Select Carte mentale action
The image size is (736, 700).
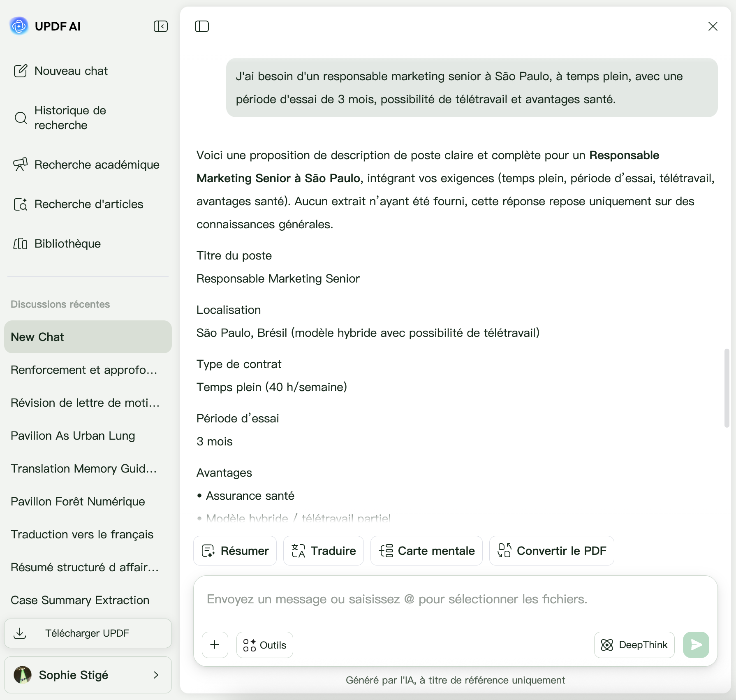pos(426,551)
